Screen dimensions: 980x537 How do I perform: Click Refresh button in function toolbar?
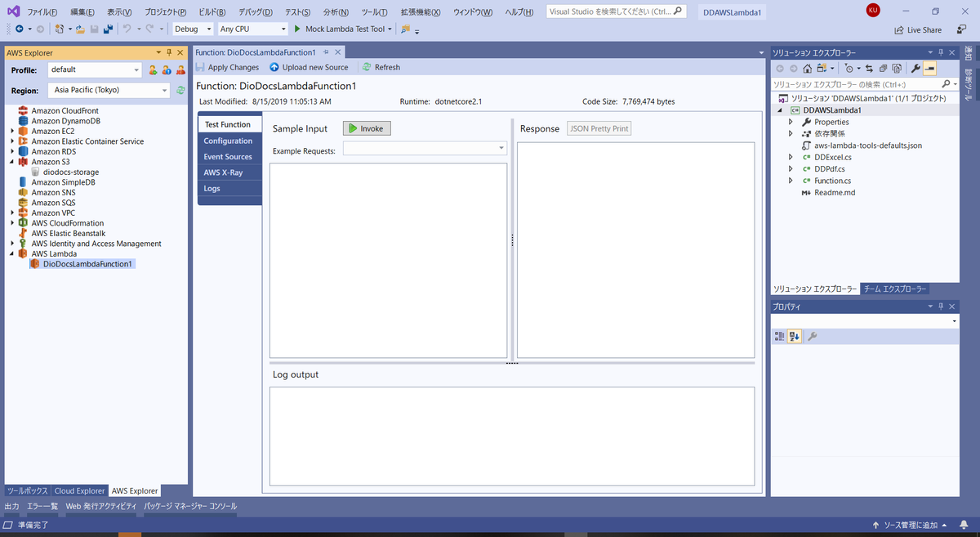(381, 67)
